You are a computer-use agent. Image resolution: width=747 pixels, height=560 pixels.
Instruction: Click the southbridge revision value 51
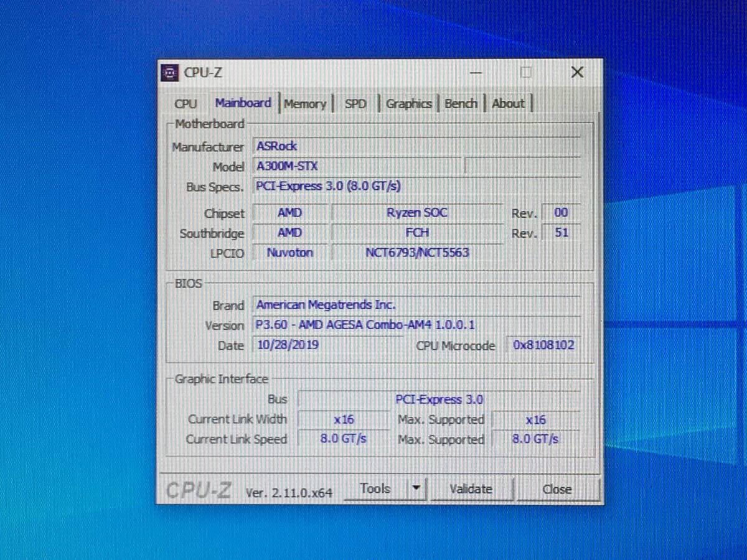point(561,233)
